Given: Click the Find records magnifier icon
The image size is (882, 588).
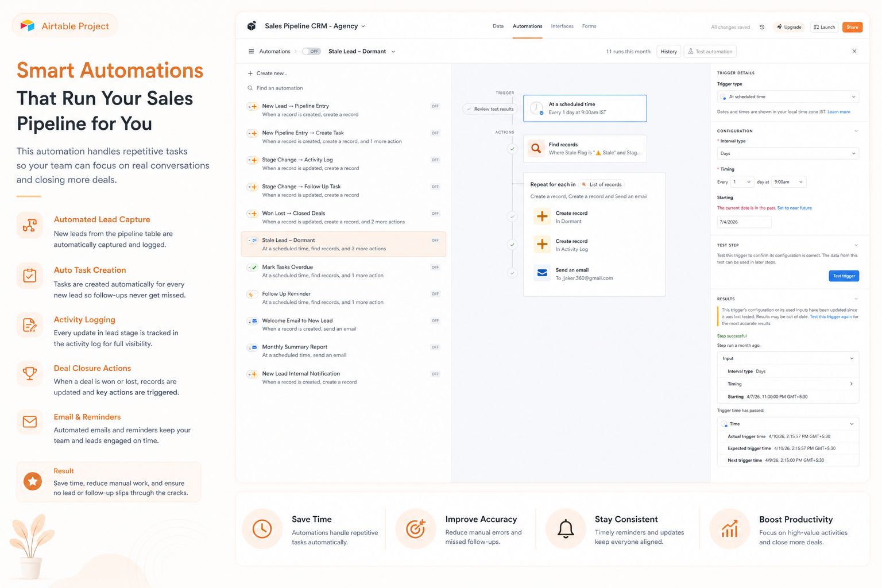Looking at the screenshot, I should click(x=536, y=149).
